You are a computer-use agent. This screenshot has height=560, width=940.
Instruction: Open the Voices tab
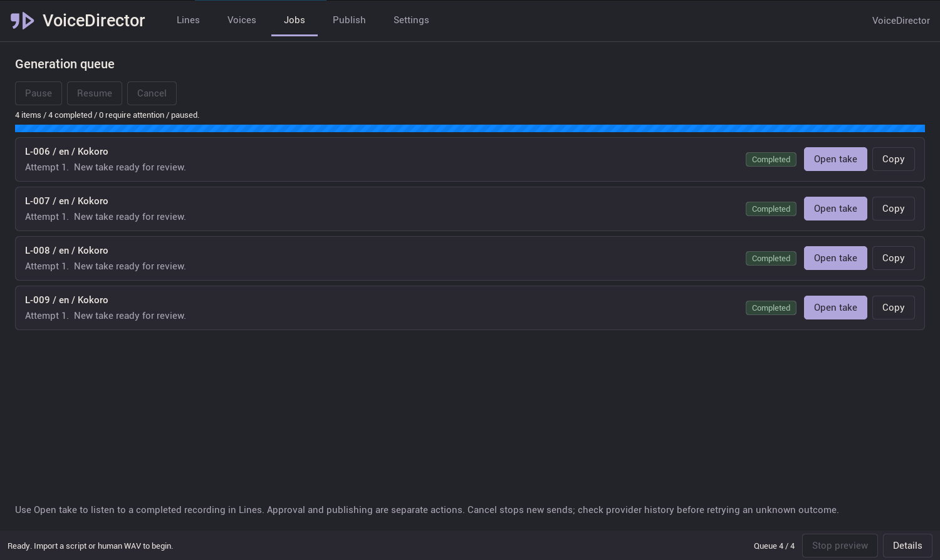click(242, 20)
